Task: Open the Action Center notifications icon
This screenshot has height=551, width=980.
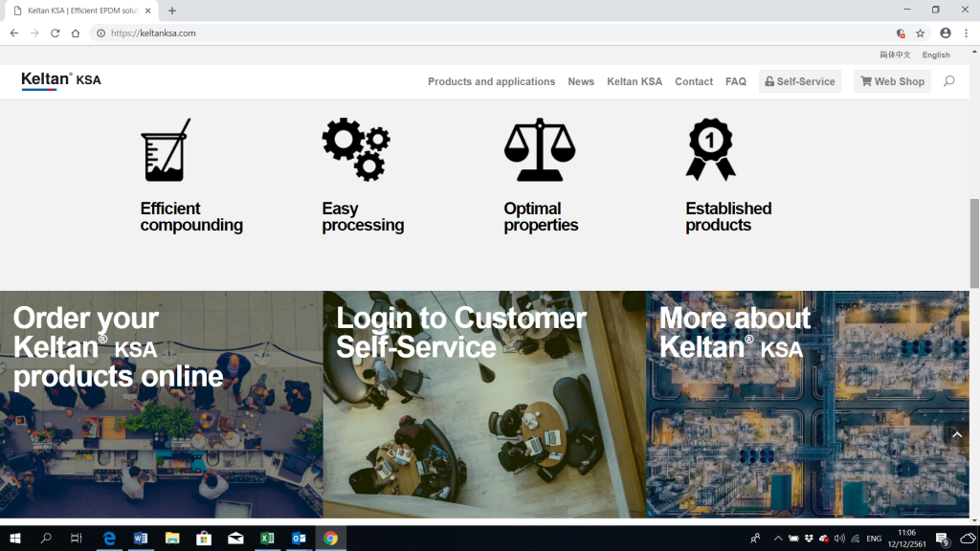Action: point(943,539)
